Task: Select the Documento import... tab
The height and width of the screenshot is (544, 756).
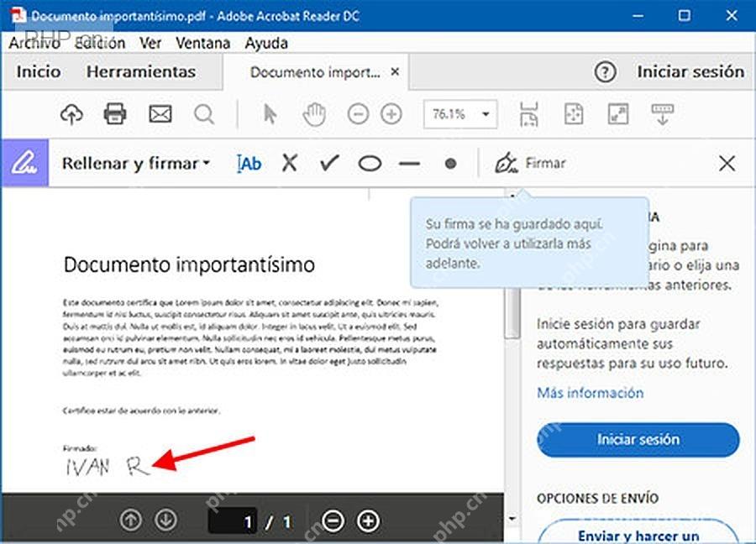Action: [x=315, y=72]
